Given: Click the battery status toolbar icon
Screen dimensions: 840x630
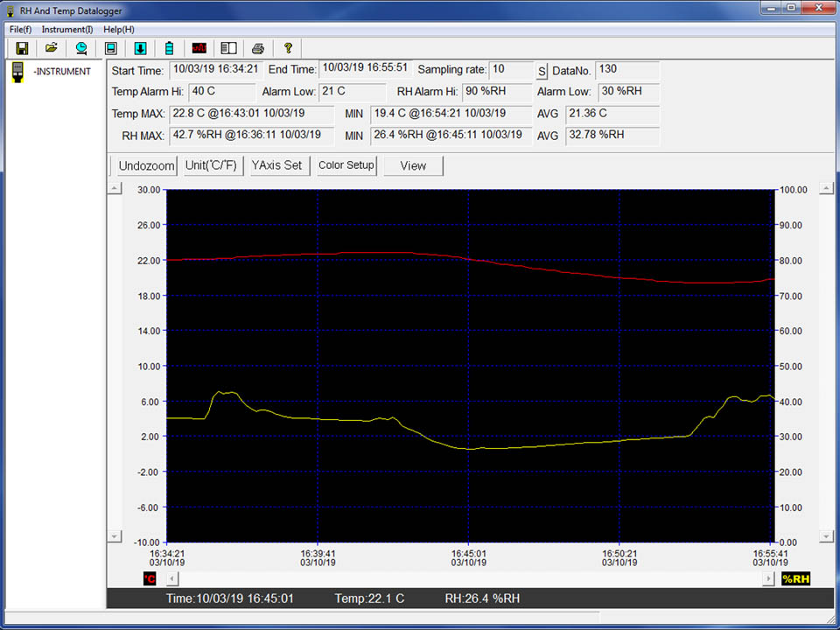Looking at the screenshot, I should point(169,48).
